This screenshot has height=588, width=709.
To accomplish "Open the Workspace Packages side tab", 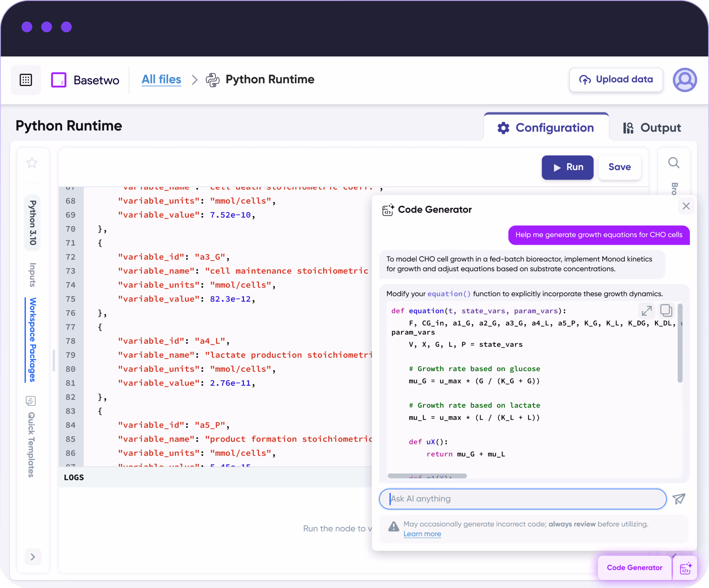I will point(32,339).
